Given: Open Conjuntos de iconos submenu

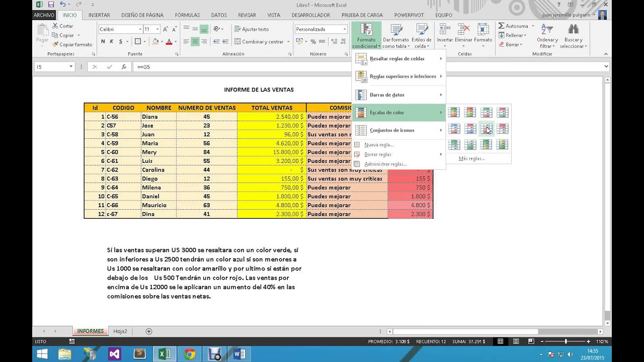Looking at the screenshot, I should [x=398, y=130].
